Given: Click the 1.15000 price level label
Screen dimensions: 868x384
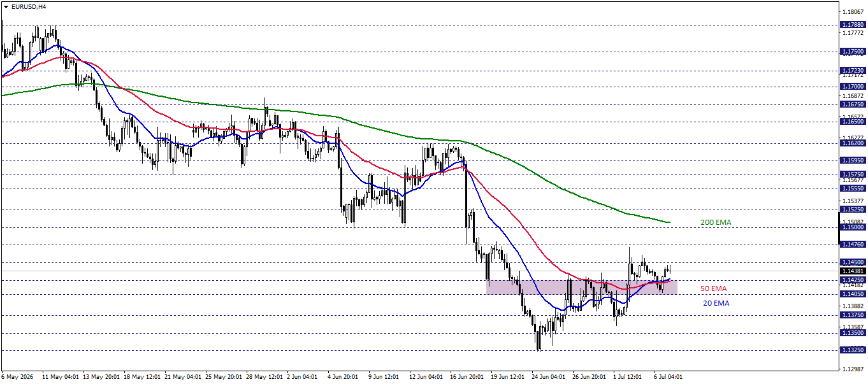Looking at the screenshot, I should coord(852,227).
